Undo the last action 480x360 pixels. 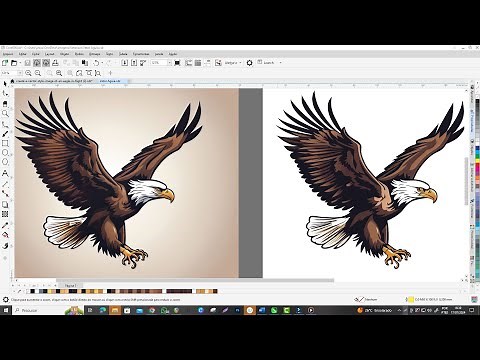pyautogui.click(x=96, y=63)
